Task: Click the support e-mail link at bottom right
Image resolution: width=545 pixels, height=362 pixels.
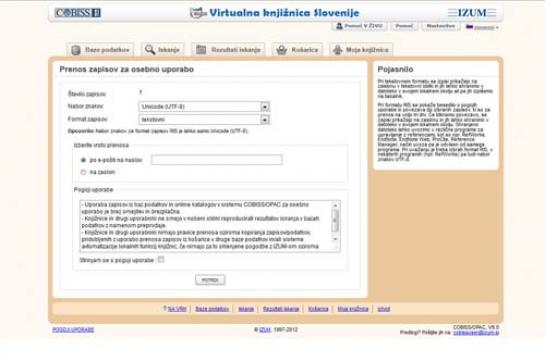Action: pos(476,333)
